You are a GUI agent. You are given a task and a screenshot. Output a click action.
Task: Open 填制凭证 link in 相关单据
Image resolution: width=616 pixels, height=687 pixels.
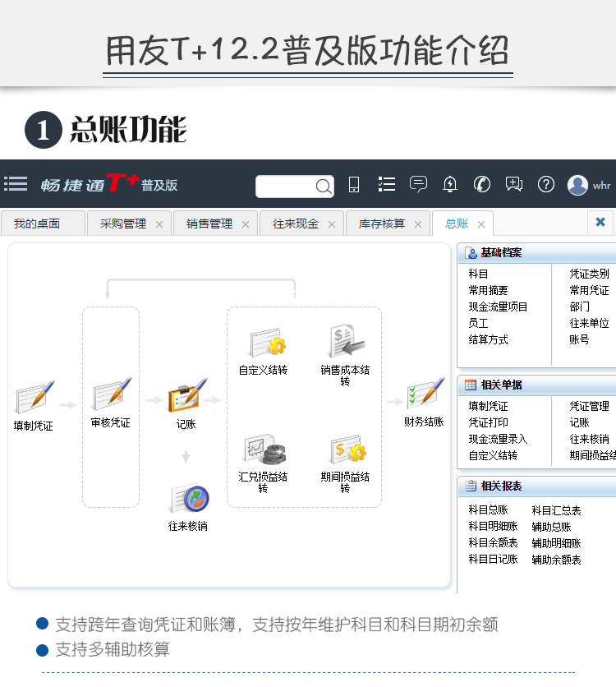pos(488,406)
